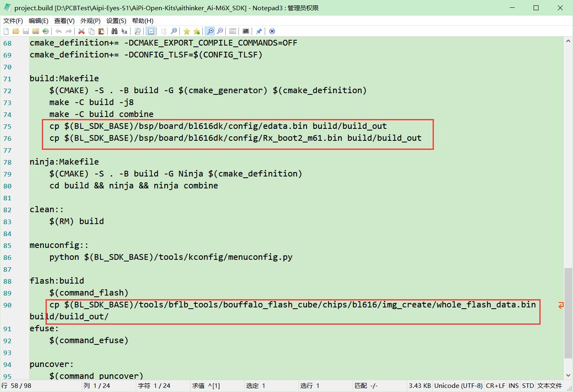Click the Zoom in magnifier icon
573x392 pixels.
point(210,31)
